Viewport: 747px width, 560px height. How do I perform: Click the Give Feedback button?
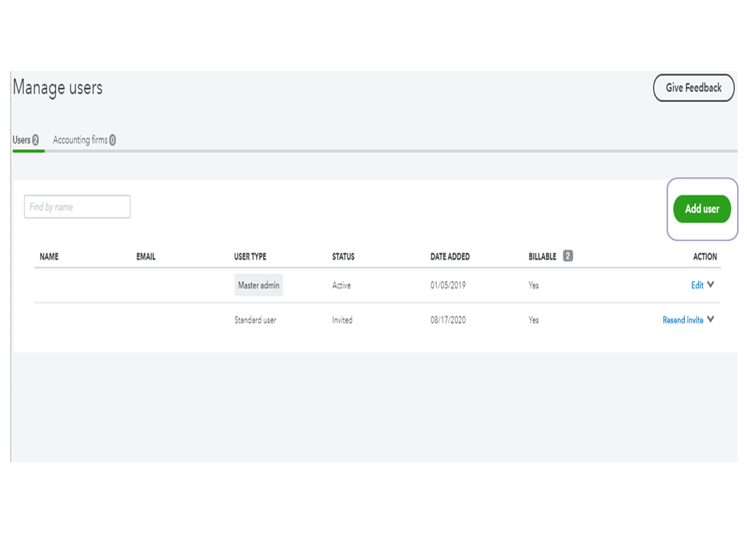click(694, 88)
